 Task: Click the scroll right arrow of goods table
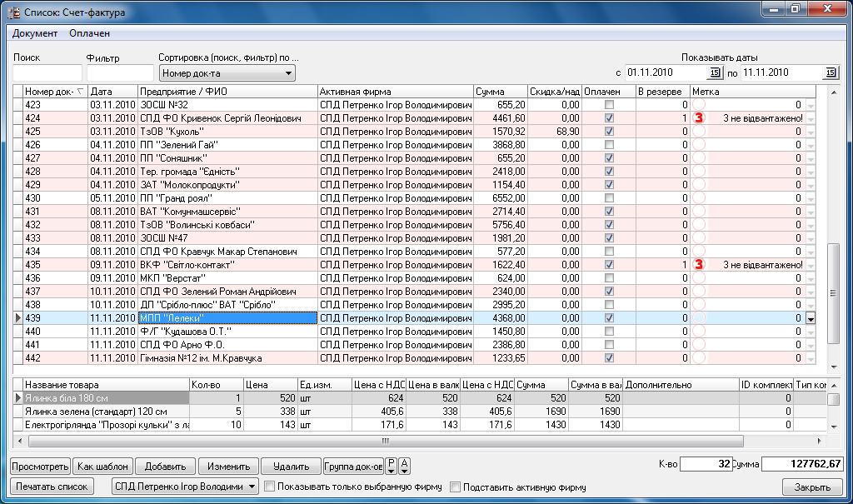coord(820,441)
